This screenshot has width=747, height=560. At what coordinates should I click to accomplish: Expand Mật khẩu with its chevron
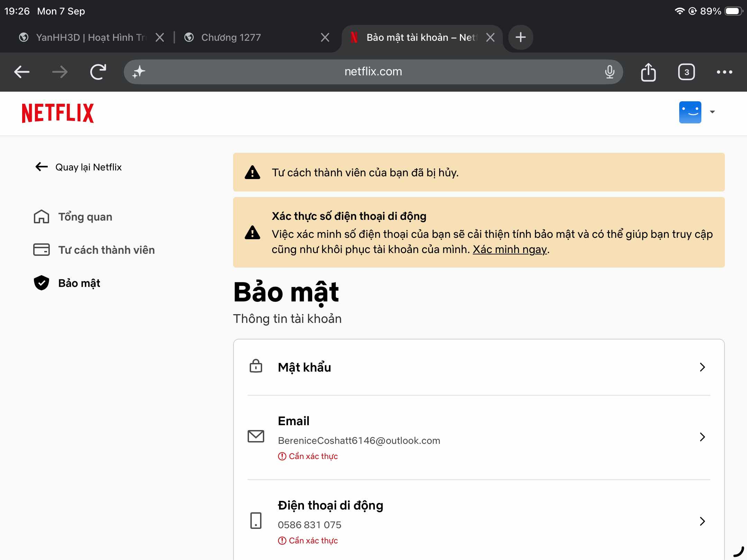click(702, 367)
